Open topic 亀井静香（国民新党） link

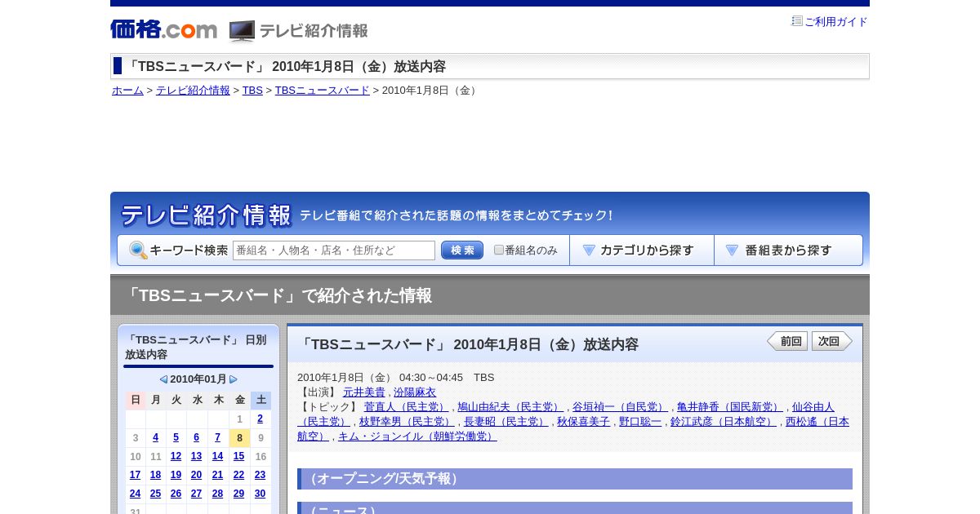click(x=729, y=407)
